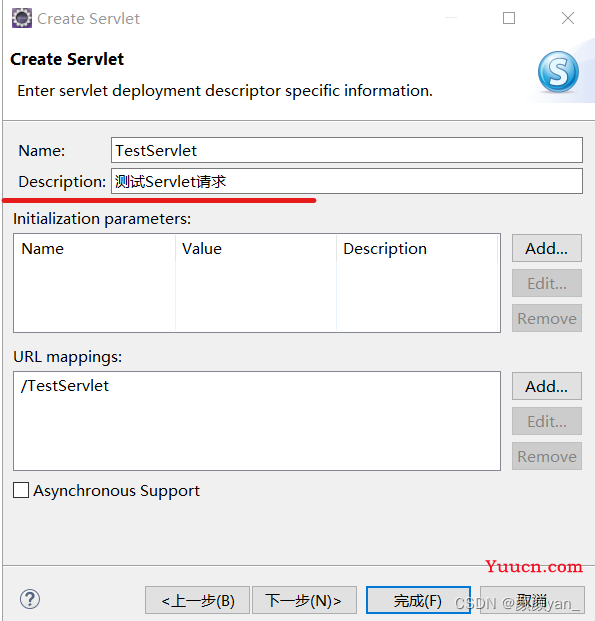Screen dimensions: 595x621
Task: Click Edit for initialization parameters
Action: [x=547, y=283]
